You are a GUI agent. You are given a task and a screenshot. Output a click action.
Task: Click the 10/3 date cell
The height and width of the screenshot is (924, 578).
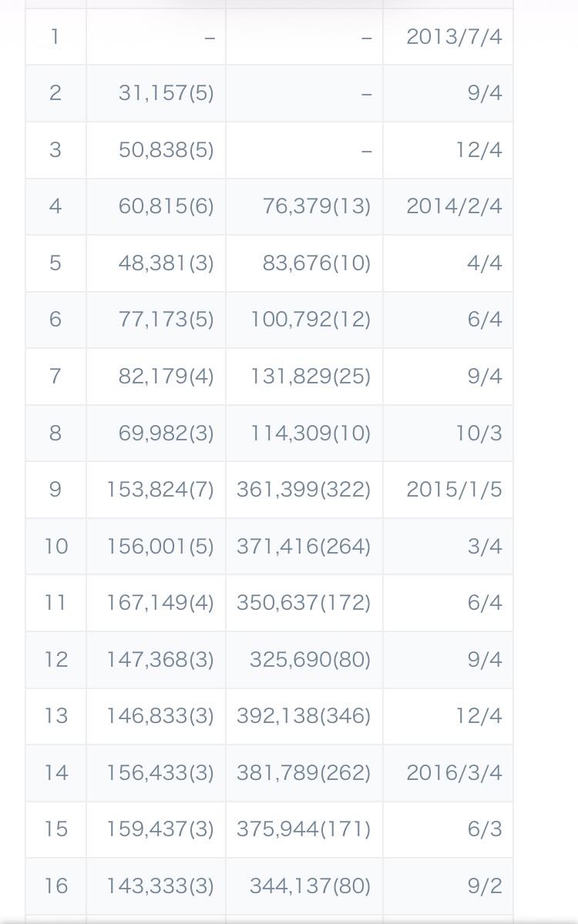pyautogui.click(x=479, y=433)
